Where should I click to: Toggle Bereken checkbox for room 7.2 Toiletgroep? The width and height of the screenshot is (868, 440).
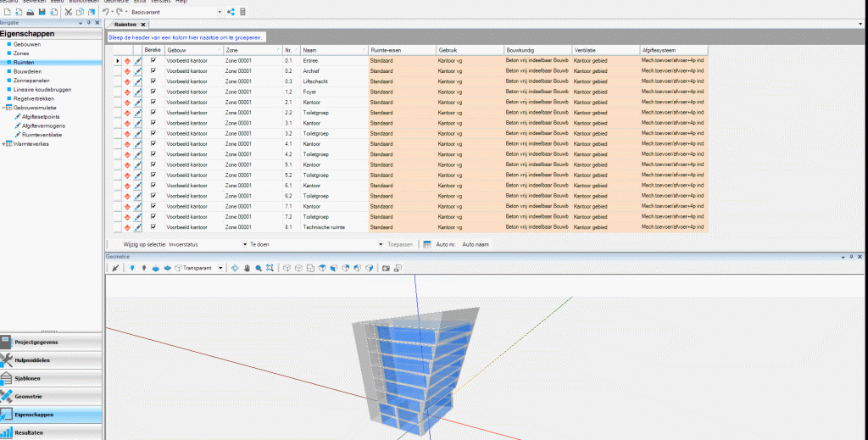click(x=153, y=217)
